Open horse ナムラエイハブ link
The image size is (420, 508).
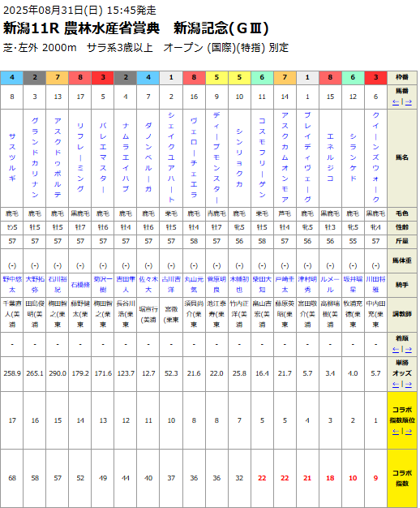click(x=126, y=157)
